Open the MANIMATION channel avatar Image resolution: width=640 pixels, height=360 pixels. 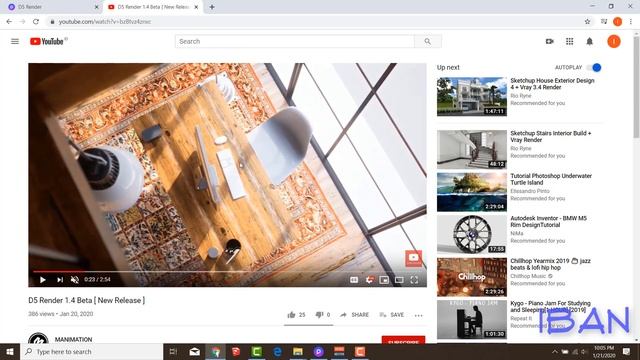coord(38,339)
